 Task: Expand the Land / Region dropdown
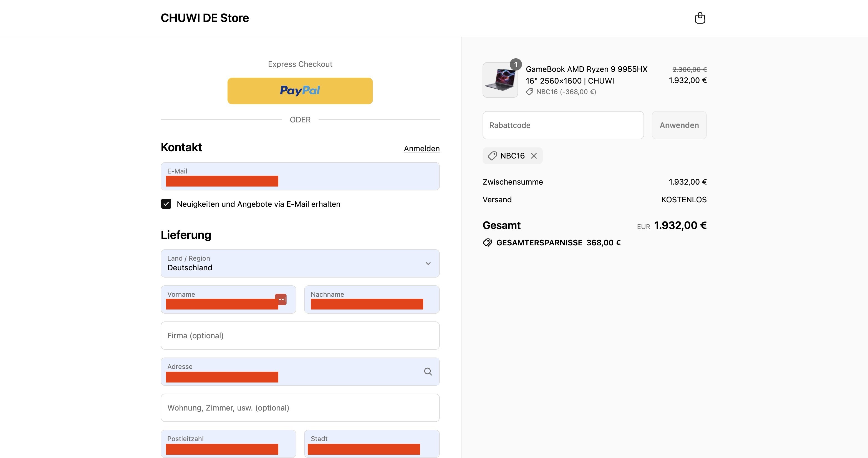[x=300, y=263]
